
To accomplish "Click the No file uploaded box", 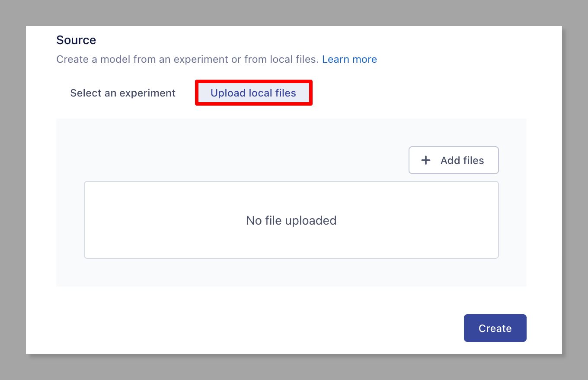I will pyautogui.click(x=291, y=220).
